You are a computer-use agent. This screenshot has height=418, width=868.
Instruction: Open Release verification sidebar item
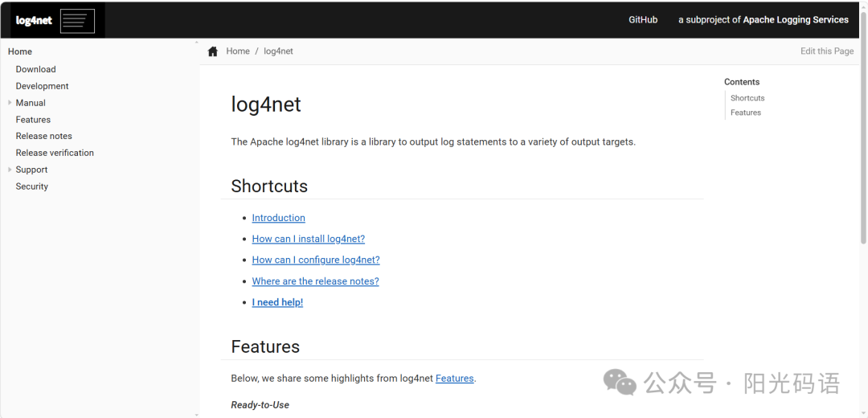click(x=55, y=153)
